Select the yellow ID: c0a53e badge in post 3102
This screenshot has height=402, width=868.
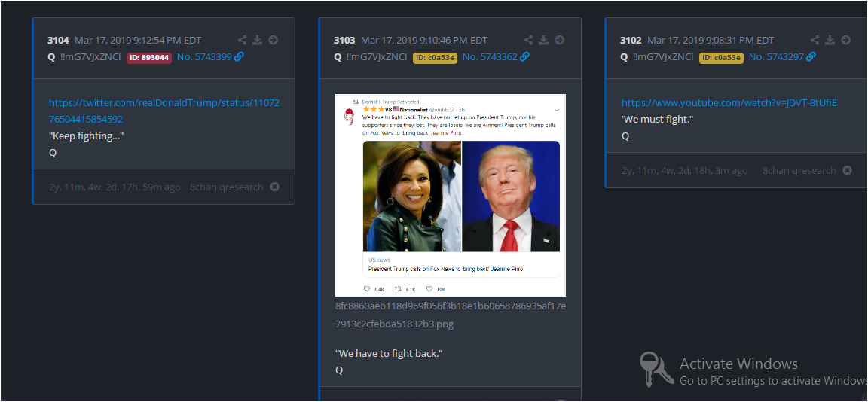click(x=721, y=57)
